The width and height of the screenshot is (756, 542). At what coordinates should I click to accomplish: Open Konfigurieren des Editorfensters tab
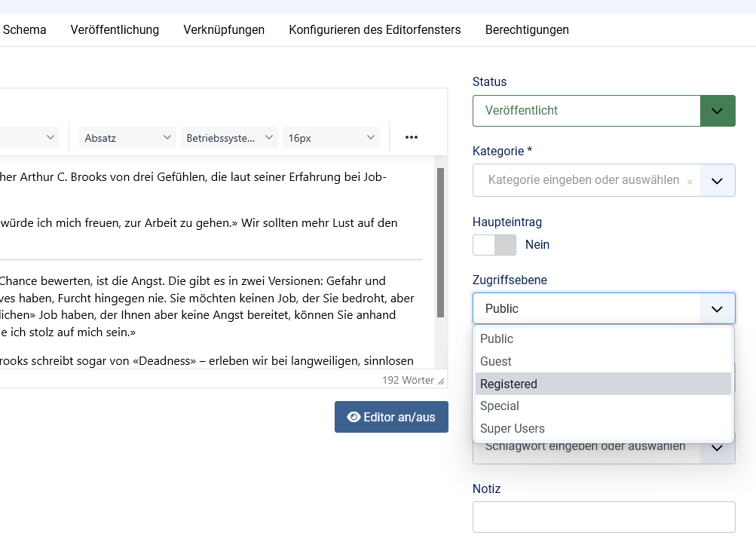pyautogui.click(x=375, y=30)
